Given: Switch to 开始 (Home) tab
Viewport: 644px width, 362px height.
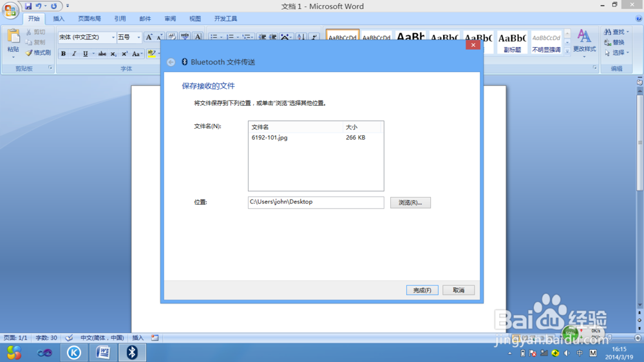Looking at the screenshot, I should click(x=33, y=19).
